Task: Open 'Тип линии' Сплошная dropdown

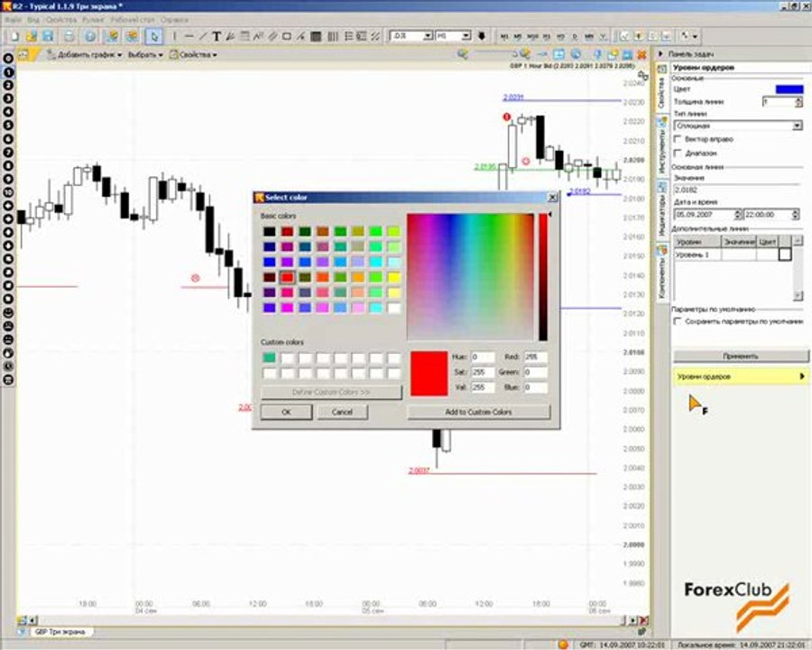Action: coord(738,125)
